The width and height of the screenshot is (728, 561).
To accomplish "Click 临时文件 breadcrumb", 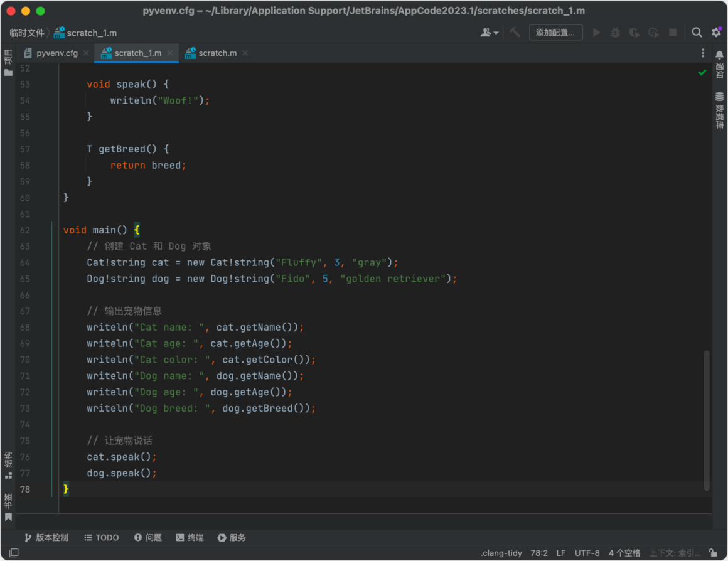I will (x=26, y=33).
